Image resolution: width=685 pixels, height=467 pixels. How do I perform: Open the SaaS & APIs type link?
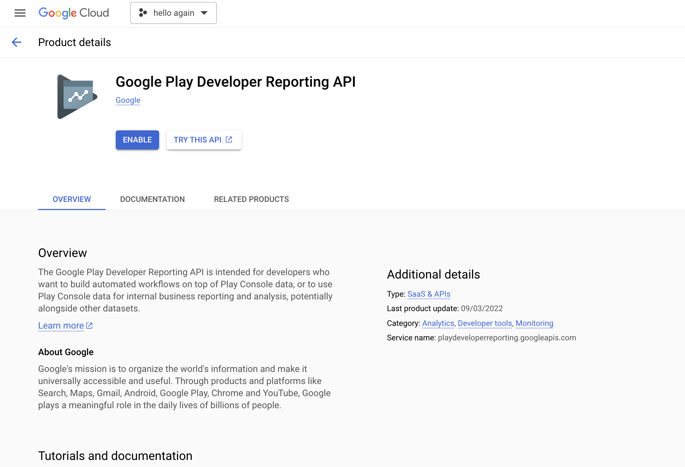[429, 294]
